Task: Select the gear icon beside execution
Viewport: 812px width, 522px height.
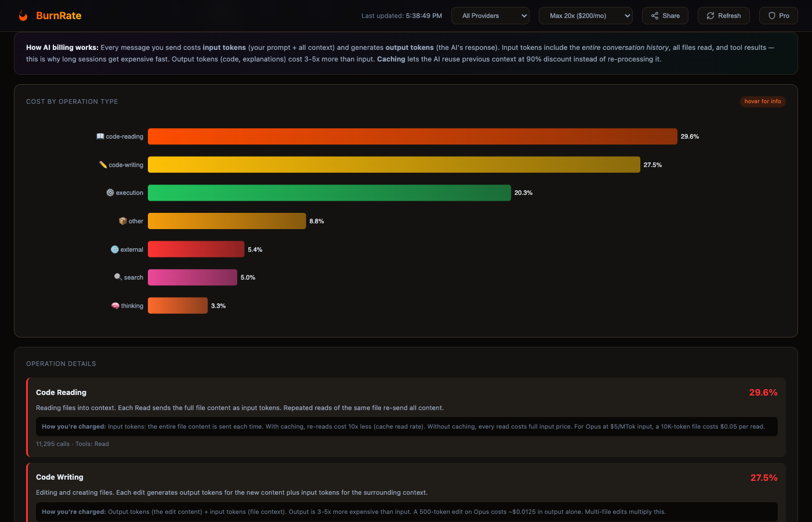Action: [x=110, y=192]
